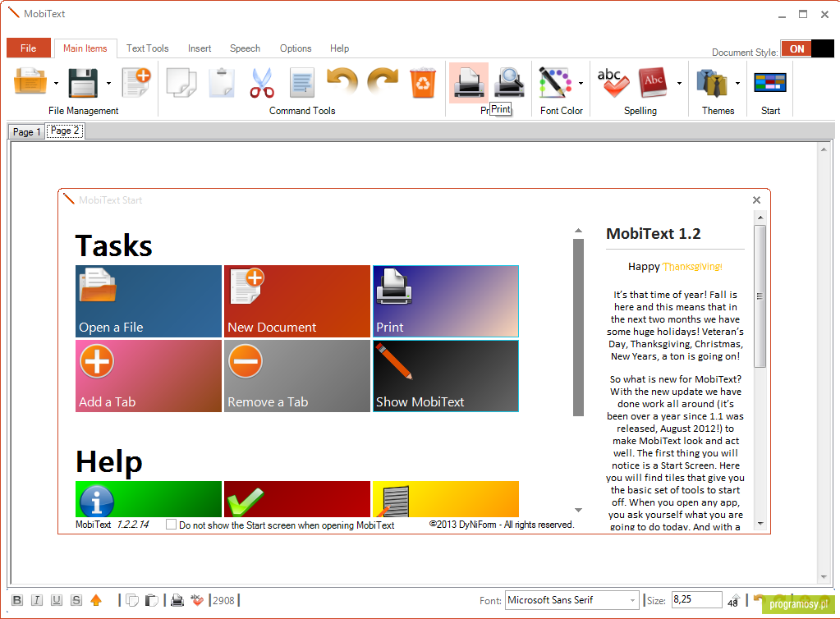Click the orange up arrow in status bar

click(x=96, y=600)
